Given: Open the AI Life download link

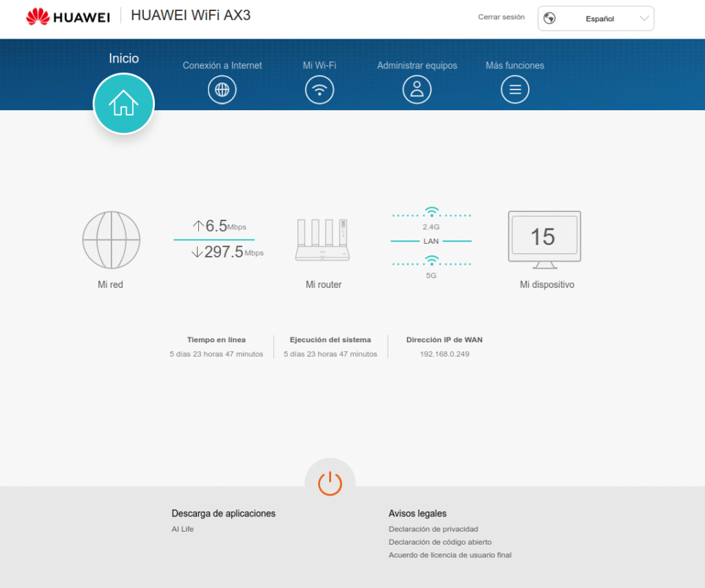Looking at the screenshot, I should point(182,529).
